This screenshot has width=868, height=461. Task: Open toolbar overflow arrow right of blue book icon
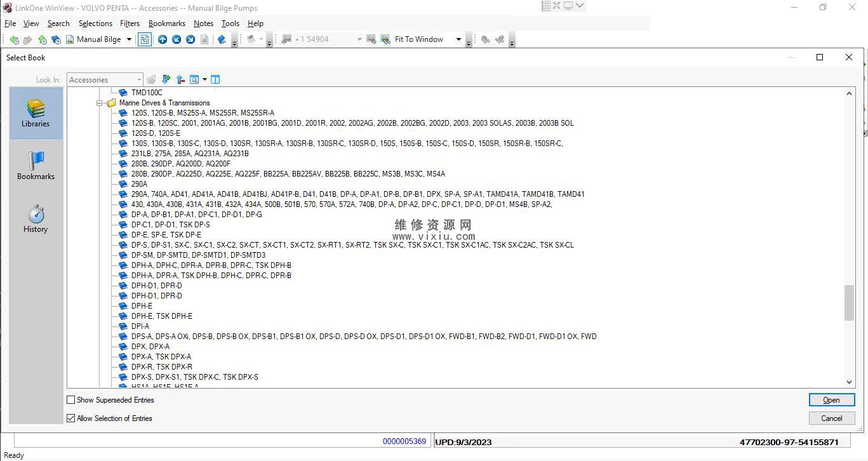click(x=234, y=41)
